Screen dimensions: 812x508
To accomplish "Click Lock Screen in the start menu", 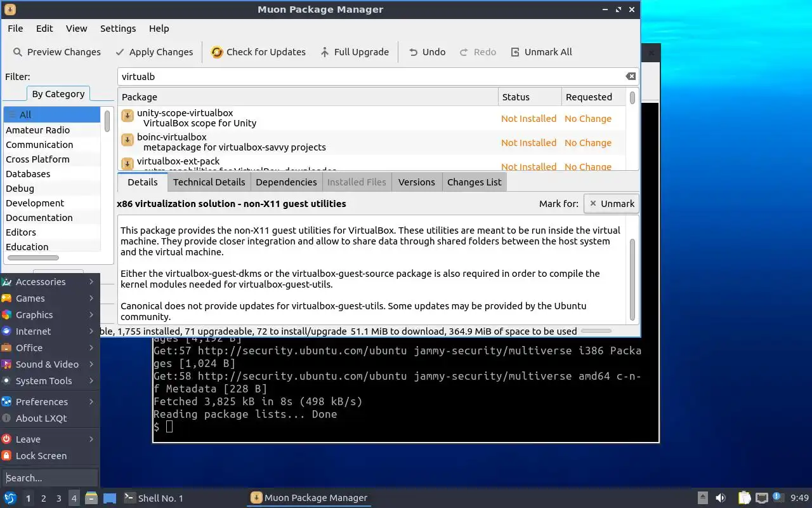I will 49,456.
